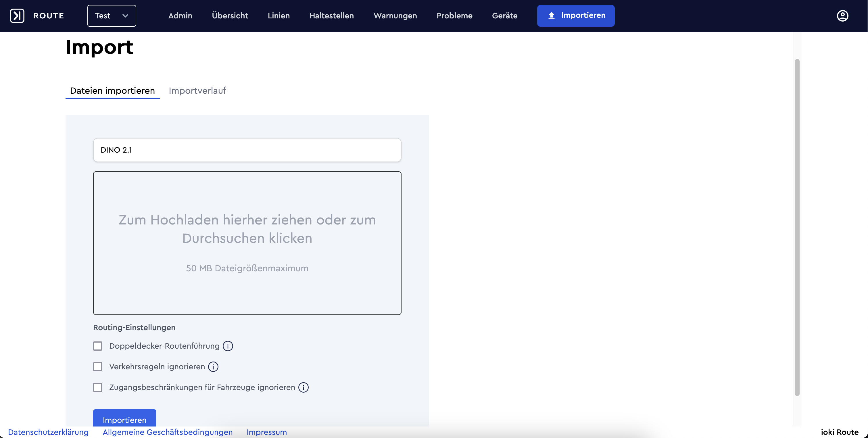This screenshot has width=868, height=438.
Task: Click info icon after Zugangsbeschränkungen für Fahrzeuge
Action: click(x=303, y=387)
